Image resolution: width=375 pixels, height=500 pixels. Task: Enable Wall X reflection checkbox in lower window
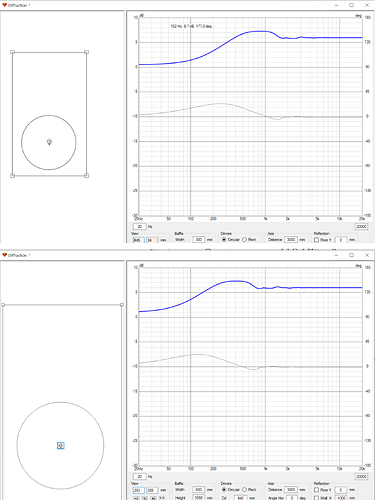(x=316, y=497)
